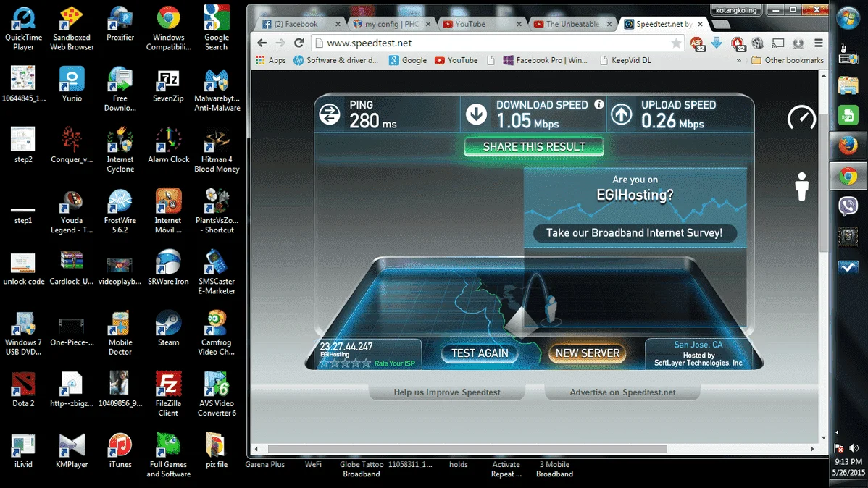The height and width of the screenshot is (488, 868).
Task: Launch FrostWire 5.6.2 desktop icon
Action: pyautogui.click(x=120, y=211)
